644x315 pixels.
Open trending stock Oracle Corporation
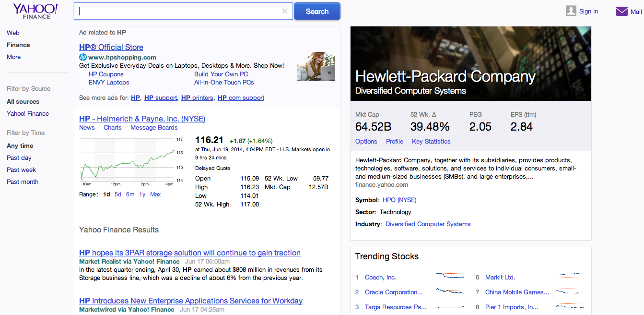[x=394, y=292]
